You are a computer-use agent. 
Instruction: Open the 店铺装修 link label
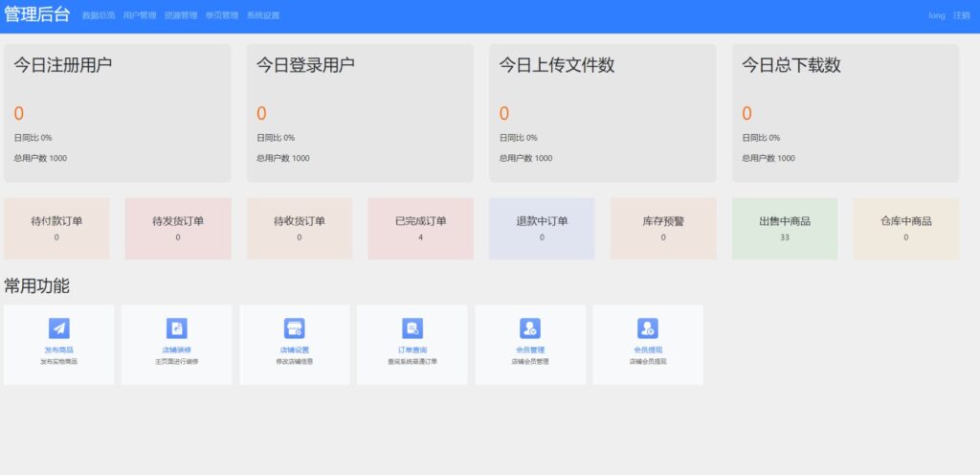coord(177,350)
